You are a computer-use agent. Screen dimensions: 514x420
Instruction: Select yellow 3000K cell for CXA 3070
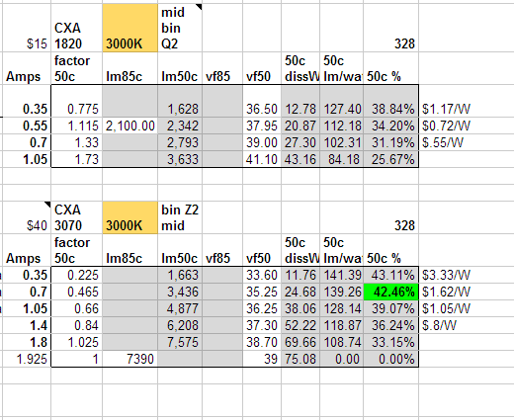pyautogui.click(x=129, y=217)
